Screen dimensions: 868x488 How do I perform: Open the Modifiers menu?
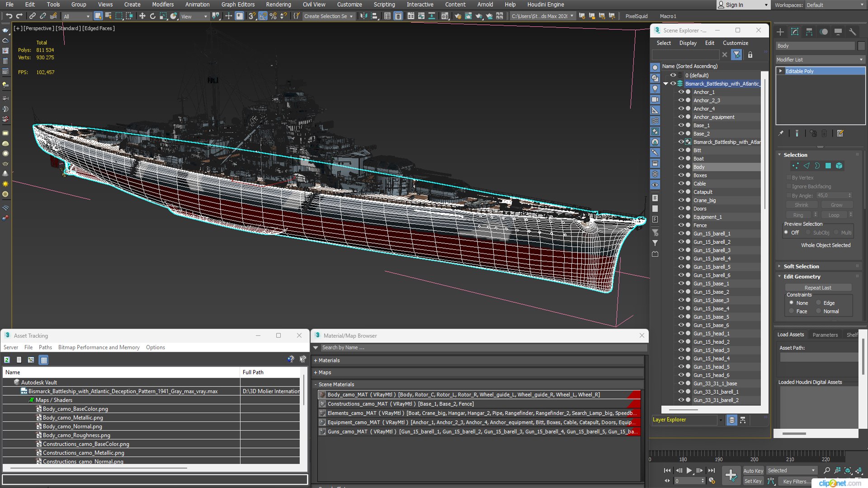click(x=163, y=5)
